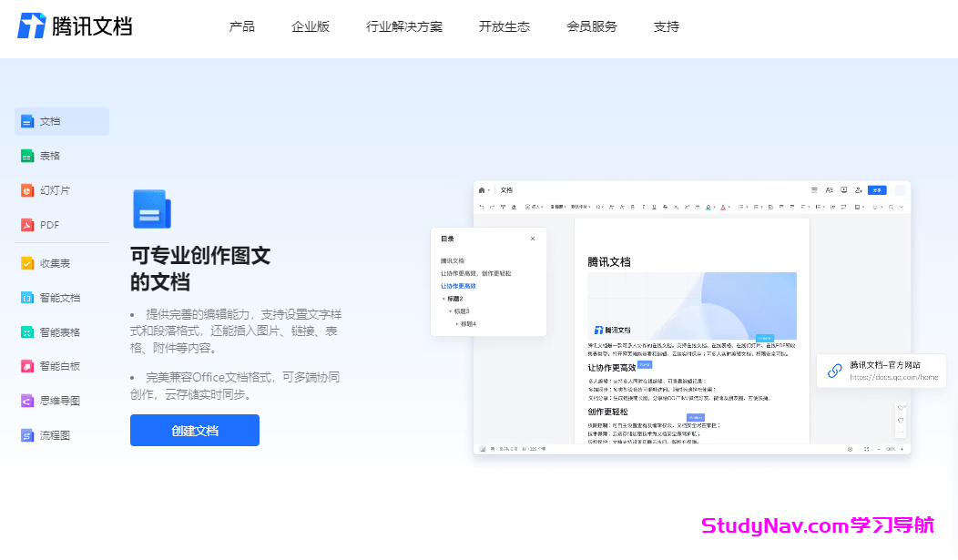Viewport: 958px width, 560px height.
Task: Click the home icon in the document preview
Action: click(482, 190)
